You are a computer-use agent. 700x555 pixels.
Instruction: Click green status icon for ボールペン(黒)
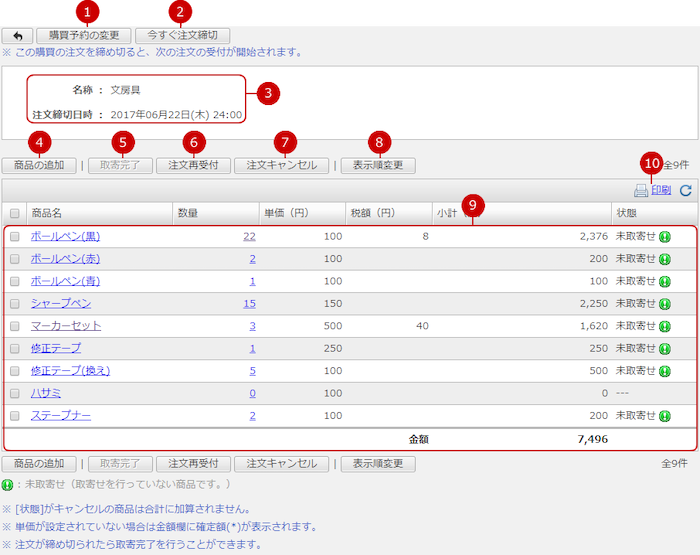665,237
